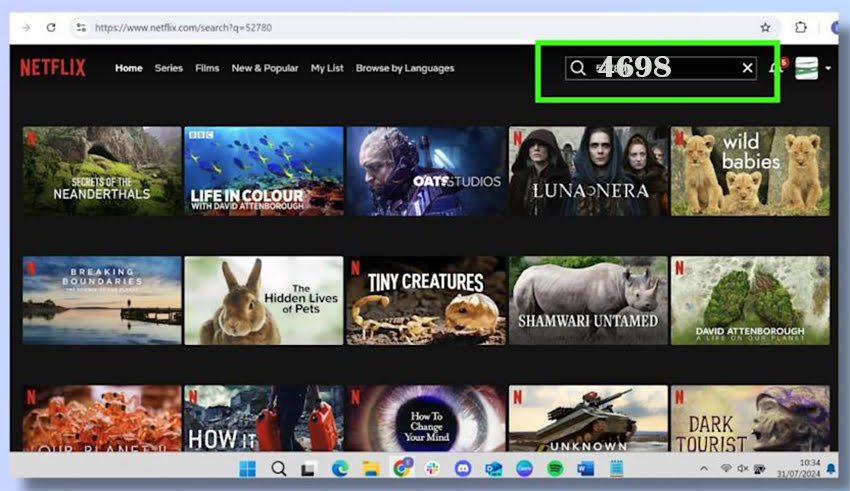
Task: Open the Wild Babies title
Action: tap(750, 171)
